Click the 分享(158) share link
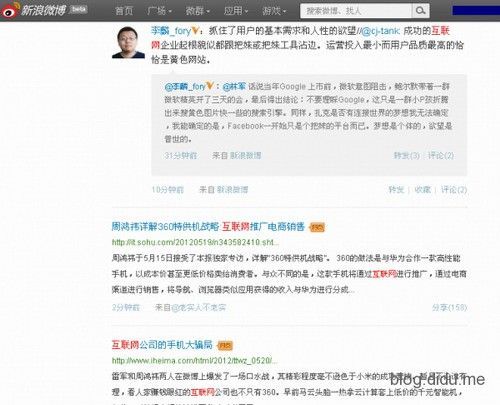 coord(449,307)
